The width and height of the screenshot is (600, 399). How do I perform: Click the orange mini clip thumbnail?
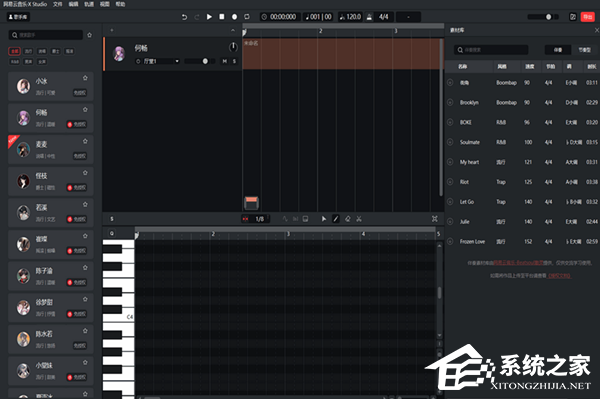tap(251, 203)
